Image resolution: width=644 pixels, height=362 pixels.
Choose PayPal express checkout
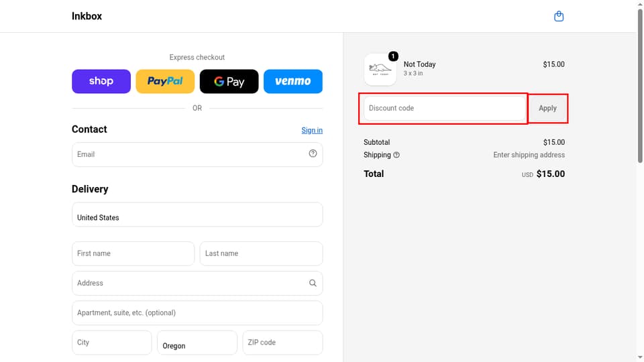[x=165, y=81]
